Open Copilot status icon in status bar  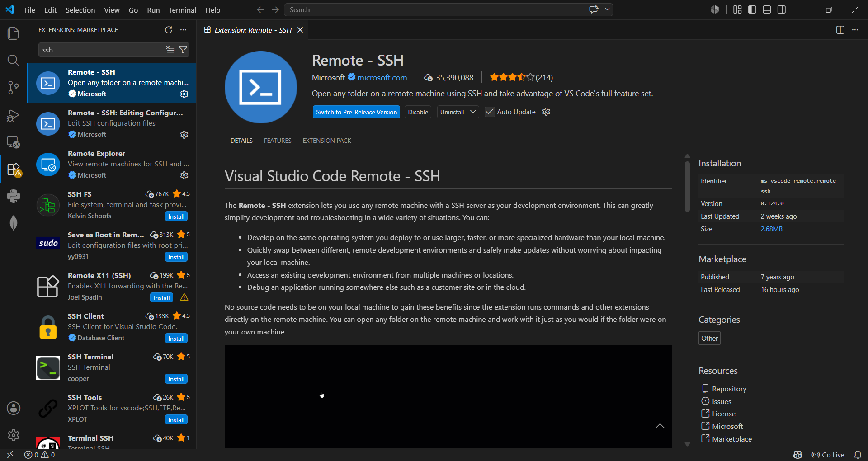coord(797,455)
